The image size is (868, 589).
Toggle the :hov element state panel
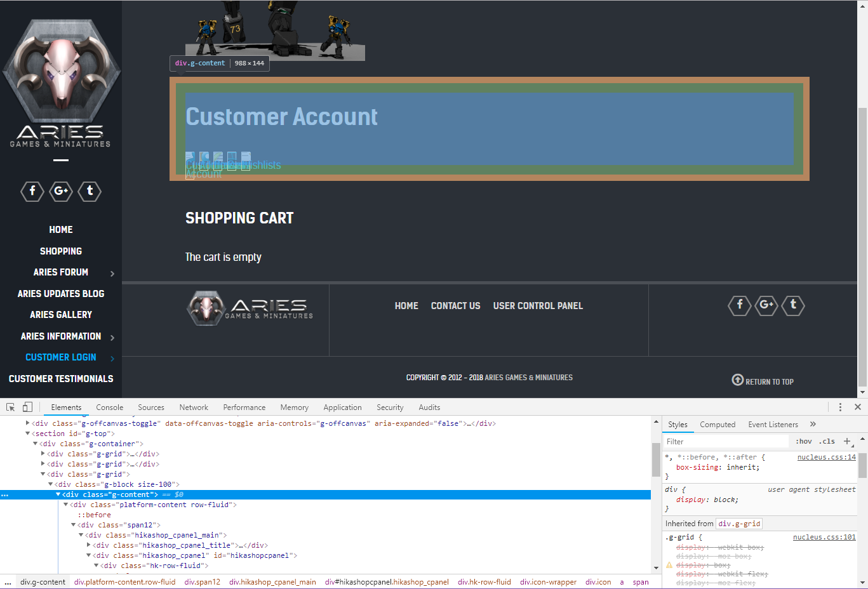coord(803,441)
